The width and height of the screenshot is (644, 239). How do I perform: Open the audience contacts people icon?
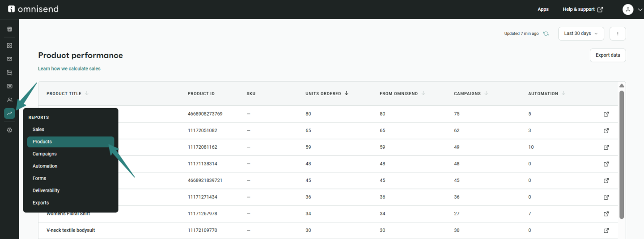pos(9,100)
